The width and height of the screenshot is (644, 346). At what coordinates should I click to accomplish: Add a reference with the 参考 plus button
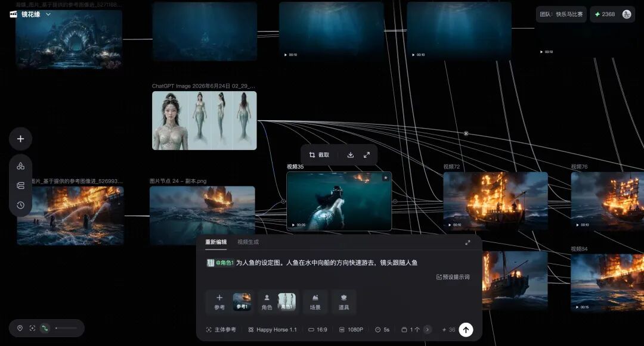(219, 302)
